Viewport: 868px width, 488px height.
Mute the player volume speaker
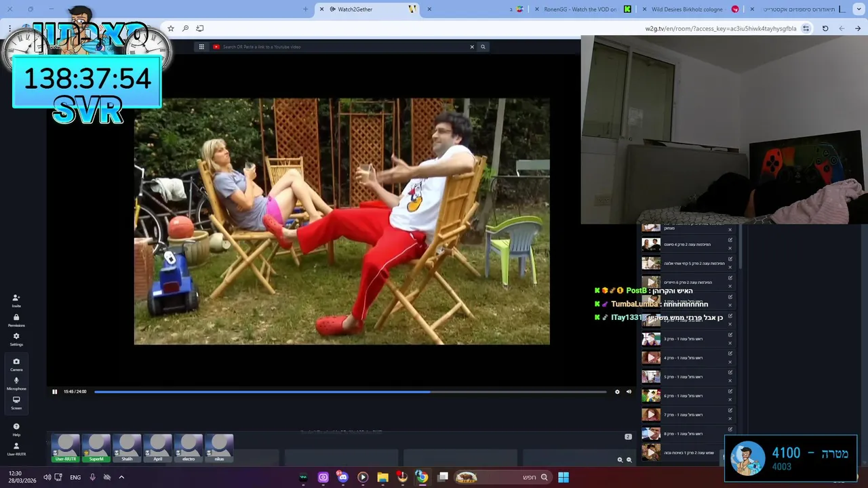coord(629,392)
